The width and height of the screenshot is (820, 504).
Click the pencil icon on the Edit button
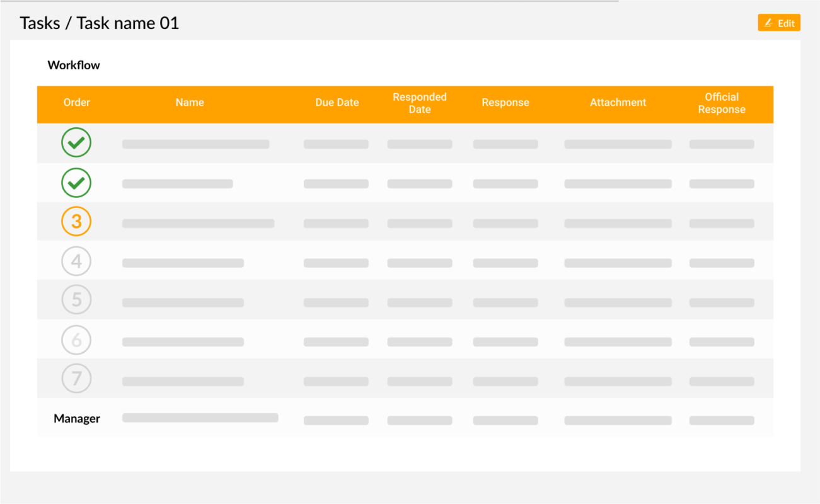pos(768,23)
